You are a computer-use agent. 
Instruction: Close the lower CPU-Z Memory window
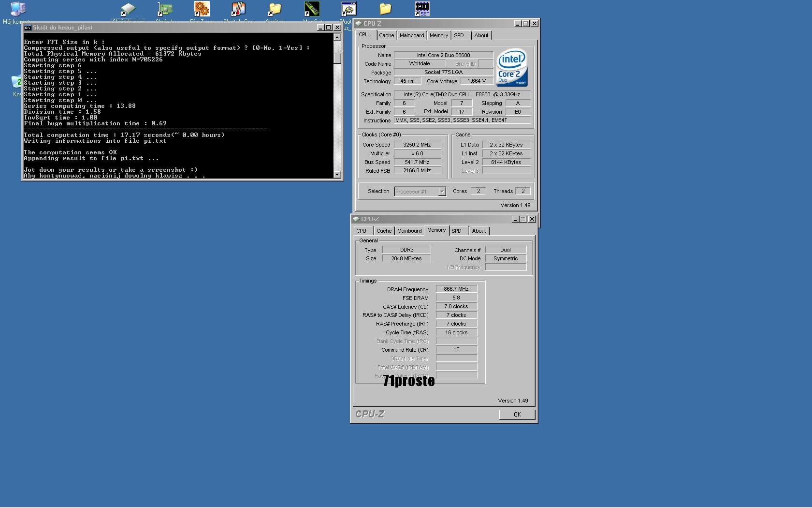coord(532,219)
